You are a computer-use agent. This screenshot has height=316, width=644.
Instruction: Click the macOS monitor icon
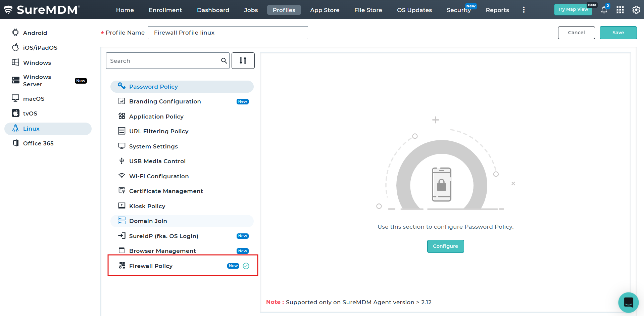coord(15,98)
